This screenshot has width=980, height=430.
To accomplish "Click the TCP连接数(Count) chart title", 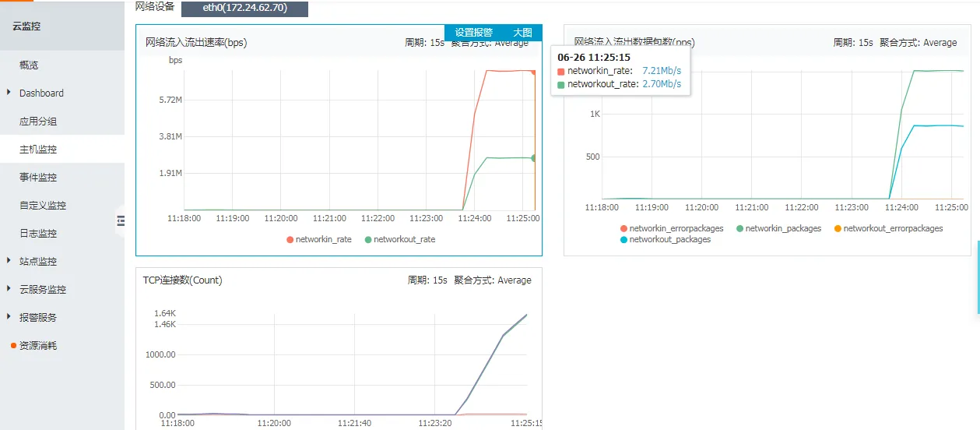I will coord(182,280).
